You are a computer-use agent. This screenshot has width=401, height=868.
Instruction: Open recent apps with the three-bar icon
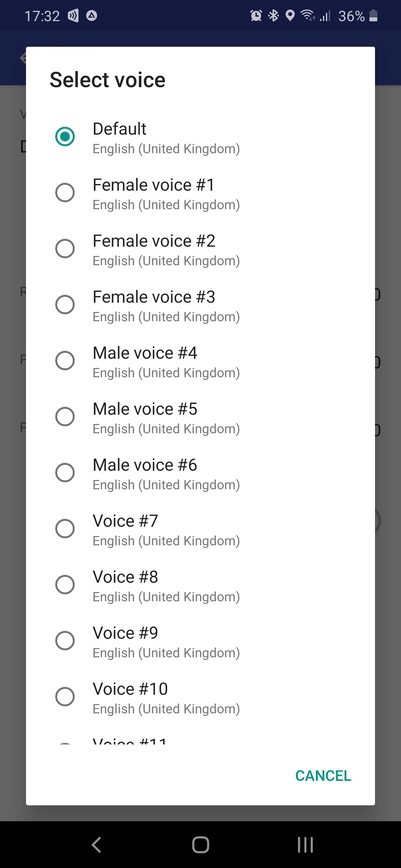pos(305,845)
